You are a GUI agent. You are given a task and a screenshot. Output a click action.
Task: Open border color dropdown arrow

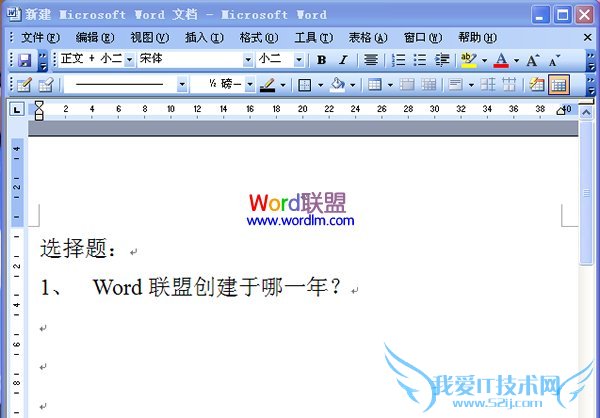point(283,85)
